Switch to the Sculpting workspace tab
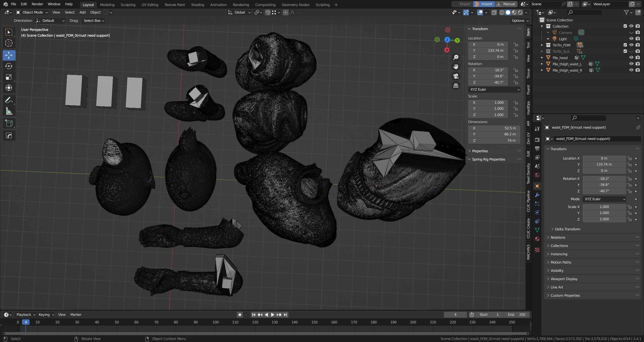The image size is (644, 342). coord(128,5)
